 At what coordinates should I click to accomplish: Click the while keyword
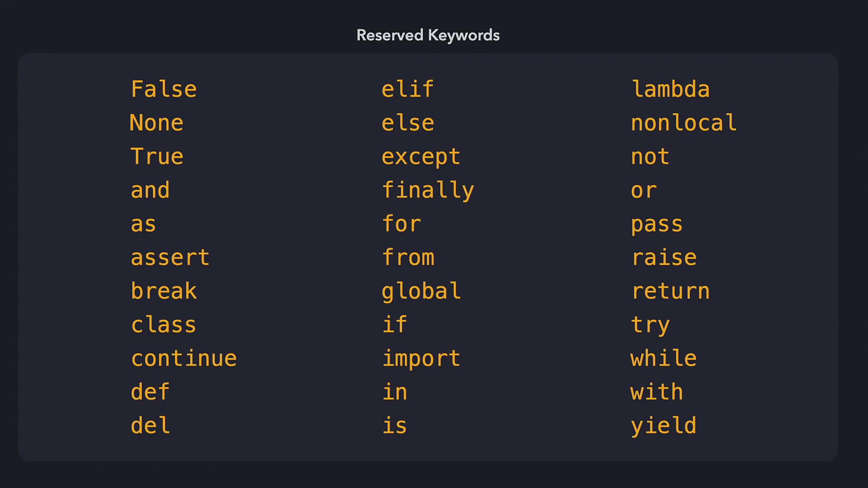click(664, 358)
